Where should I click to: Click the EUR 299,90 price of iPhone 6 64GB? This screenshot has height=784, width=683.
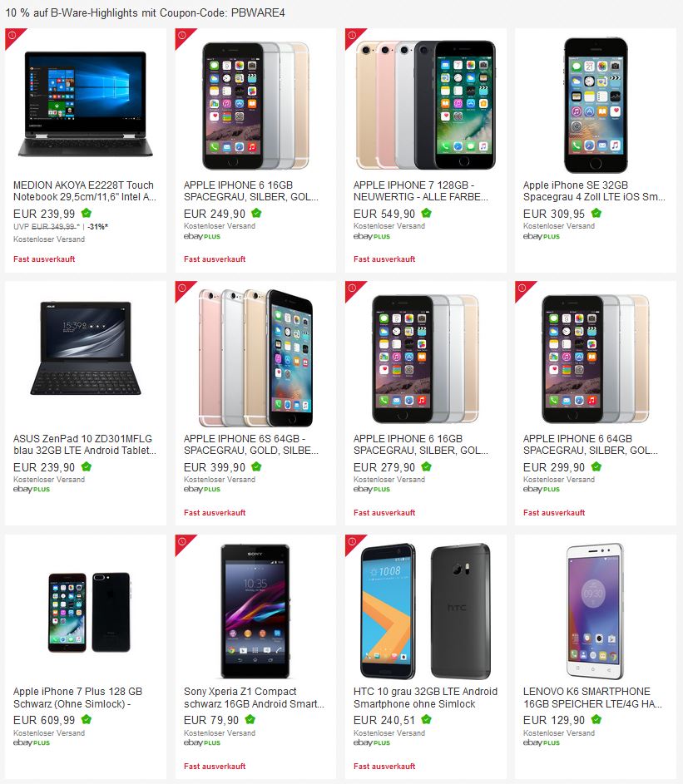pyautogui.click(x=554, y=467)
